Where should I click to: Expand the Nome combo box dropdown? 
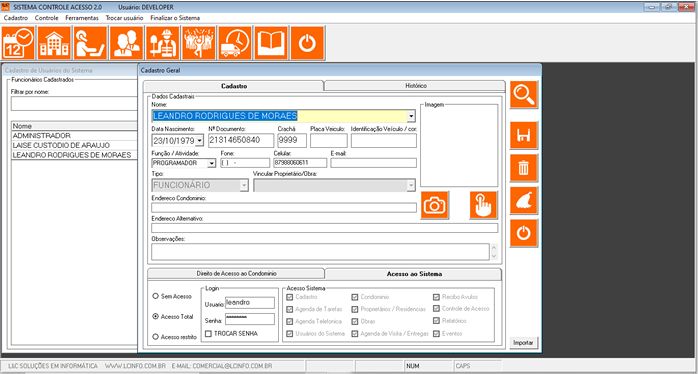411,116
